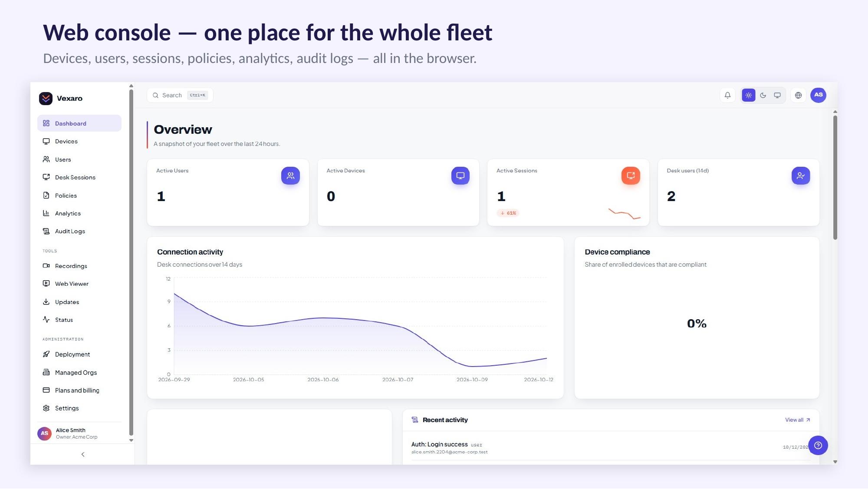This screenshot has width=868, height=489.
Task: Open language globe icon
Action: (798, 95)
